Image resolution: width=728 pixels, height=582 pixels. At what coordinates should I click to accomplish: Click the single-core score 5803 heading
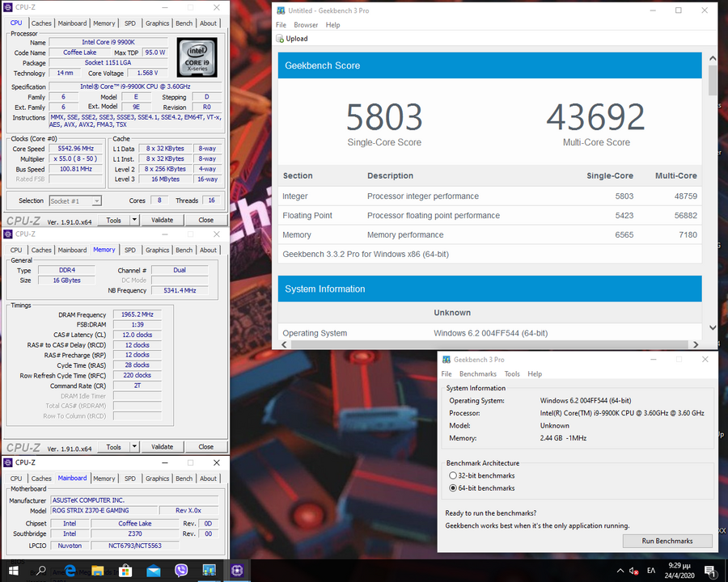click(384, 116)
